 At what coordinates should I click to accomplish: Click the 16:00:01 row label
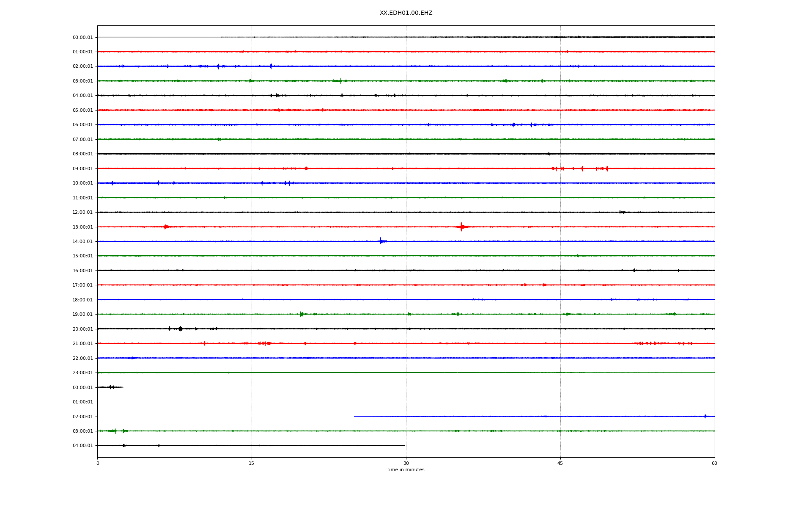pos(82,271)
